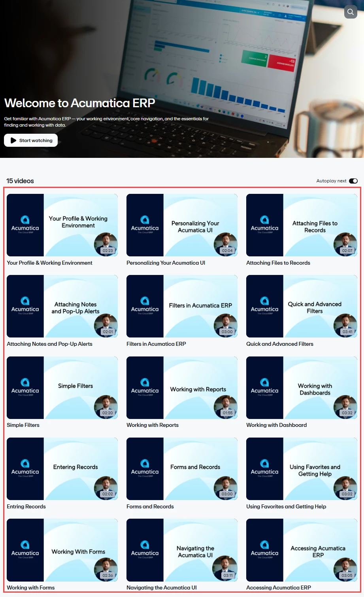Click the Simple Filters title link
The image size is (364, 597).
tap(23, 425)
